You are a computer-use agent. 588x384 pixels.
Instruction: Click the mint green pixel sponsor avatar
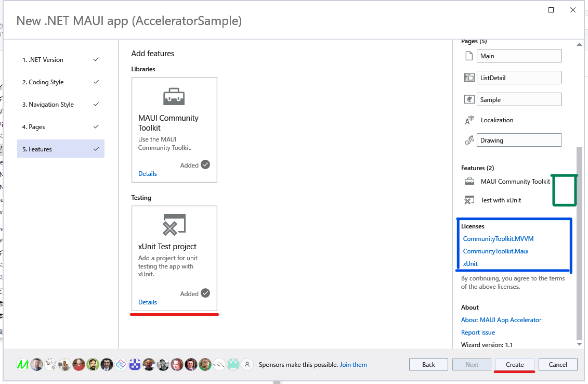[233, 364]
